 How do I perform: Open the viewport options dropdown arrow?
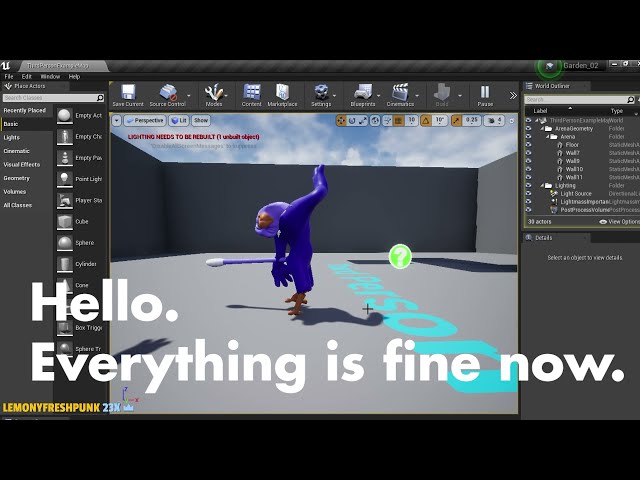tap(117, 120)
